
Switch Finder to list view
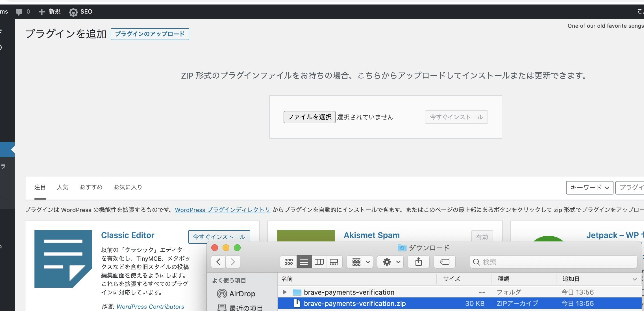[304, 262]
